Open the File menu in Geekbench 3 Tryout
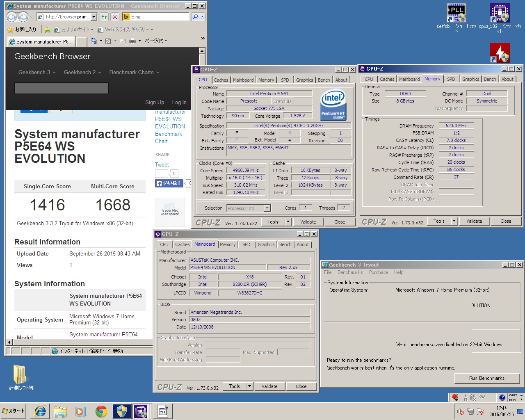The image size is (525, 420). pyautogui.click(x=328, y=272)
